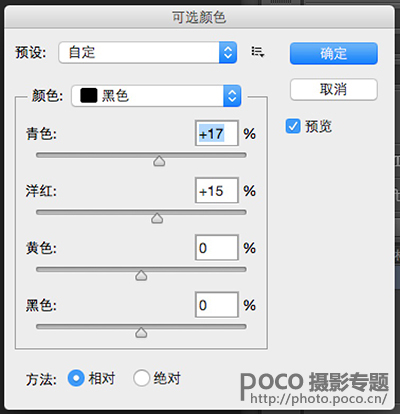The image size is (400, 414).
Task: Open the 颜色 color dropdown
Action: click(x=156, y=96)
